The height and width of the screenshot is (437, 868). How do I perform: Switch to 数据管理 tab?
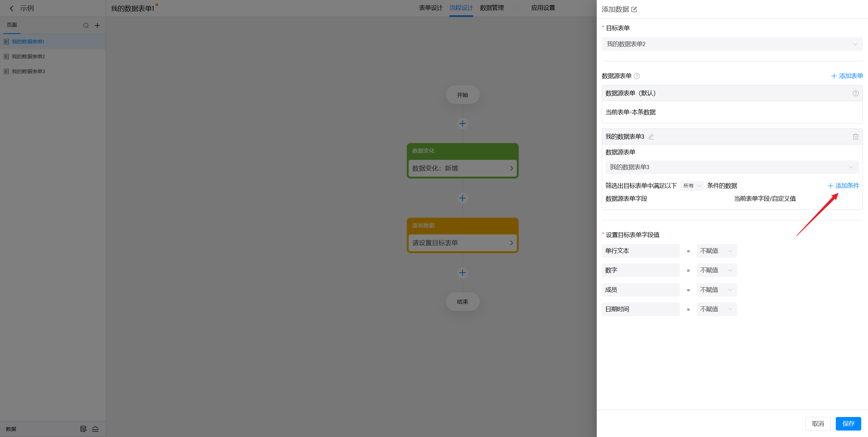pyautogui.click(x=492, y=8)
